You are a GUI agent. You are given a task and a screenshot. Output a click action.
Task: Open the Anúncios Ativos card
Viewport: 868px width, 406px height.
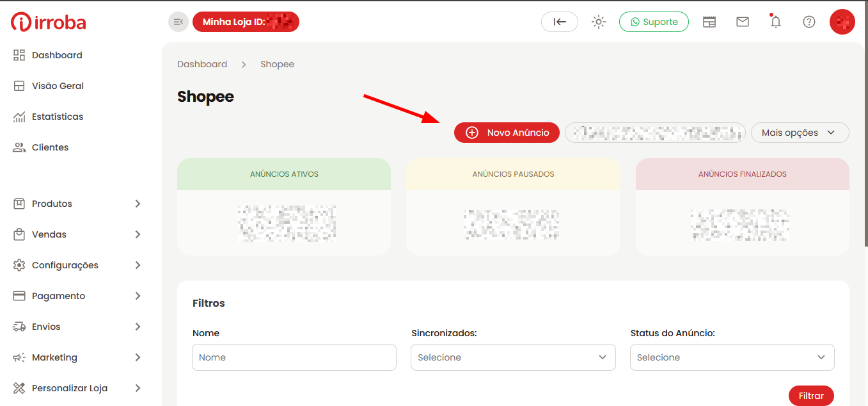[284, 207]
